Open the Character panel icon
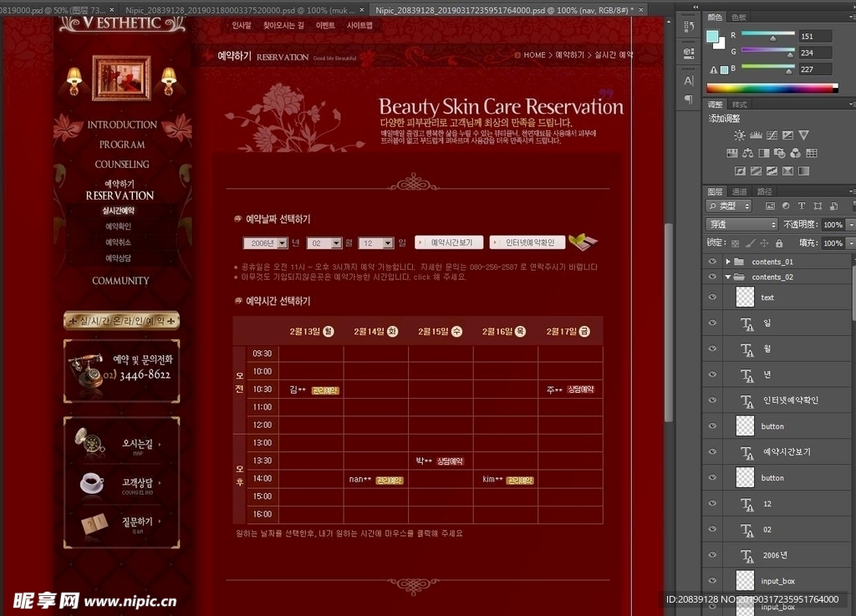The width and height of the screenshot is (856, 616). click(689, 81)
